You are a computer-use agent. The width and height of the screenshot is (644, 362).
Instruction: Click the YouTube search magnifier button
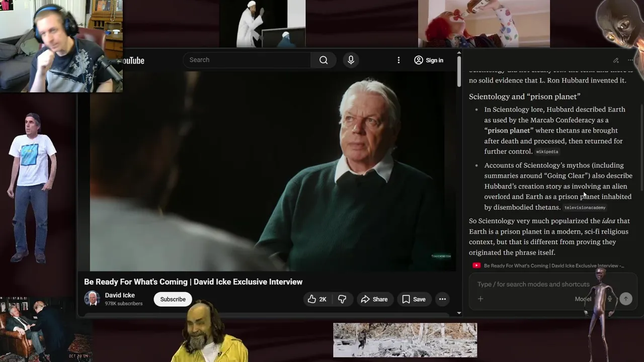324,60
